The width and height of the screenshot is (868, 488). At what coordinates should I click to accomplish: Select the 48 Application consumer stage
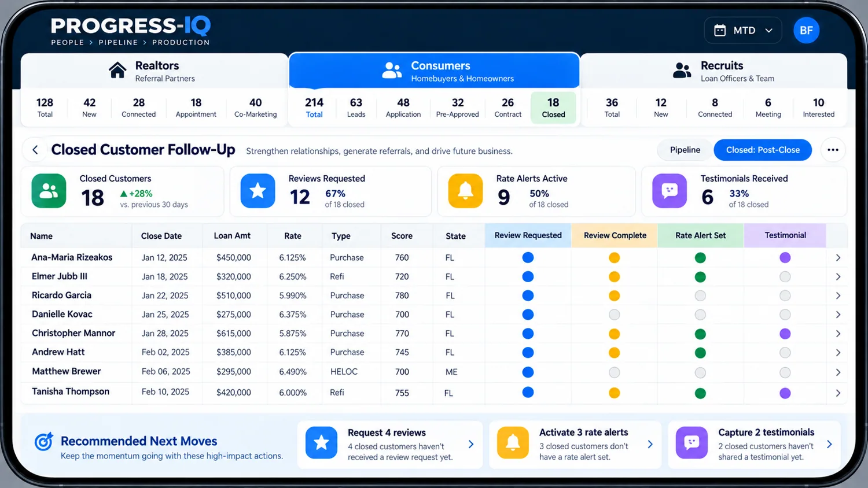coord(403,108)
